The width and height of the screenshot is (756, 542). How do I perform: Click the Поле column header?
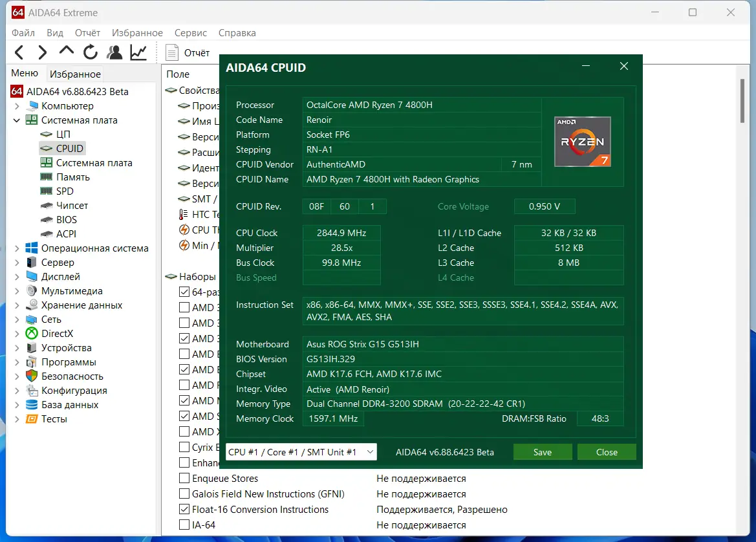click(178, 74)
